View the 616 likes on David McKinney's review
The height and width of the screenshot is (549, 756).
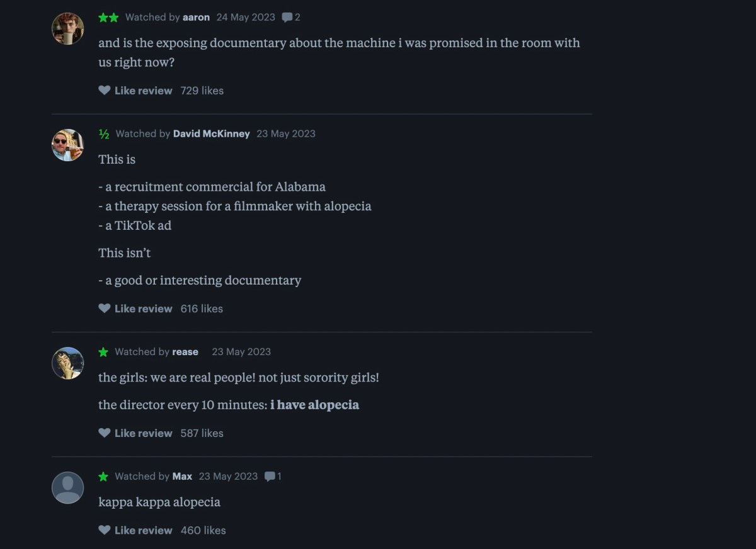pos(202,308)
